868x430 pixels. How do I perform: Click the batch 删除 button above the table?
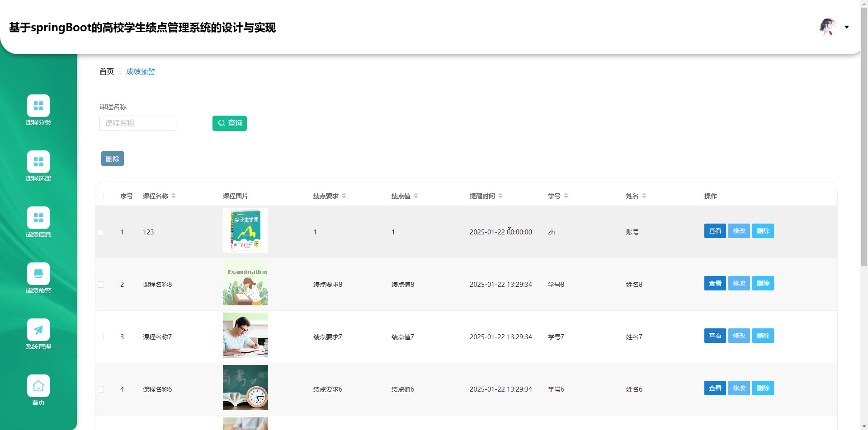pyautogui.click(x=113, y=159)
